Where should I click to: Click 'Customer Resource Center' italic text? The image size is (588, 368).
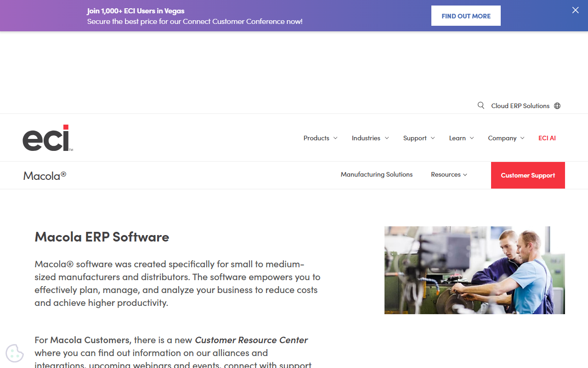(x=251, y=340)
